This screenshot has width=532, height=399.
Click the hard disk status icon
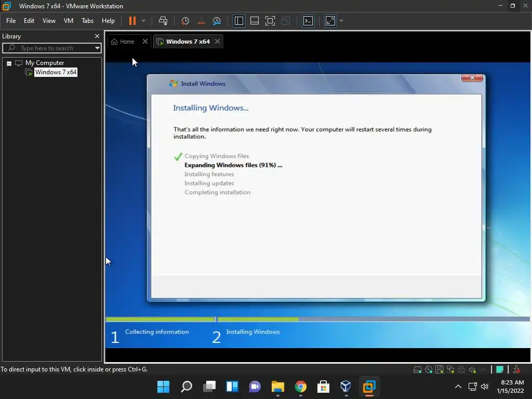(417, 370)
